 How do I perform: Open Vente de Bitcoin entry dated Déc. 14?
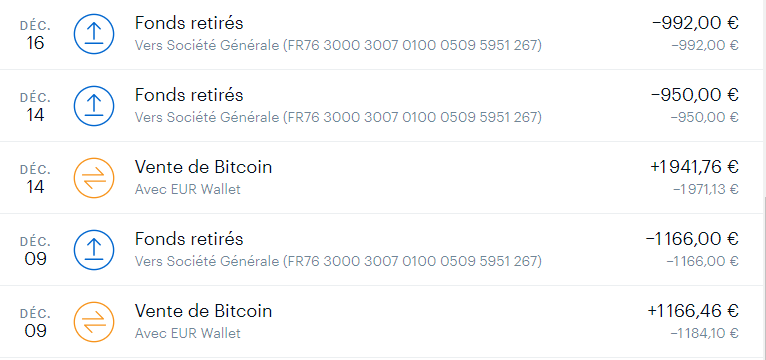381,178
